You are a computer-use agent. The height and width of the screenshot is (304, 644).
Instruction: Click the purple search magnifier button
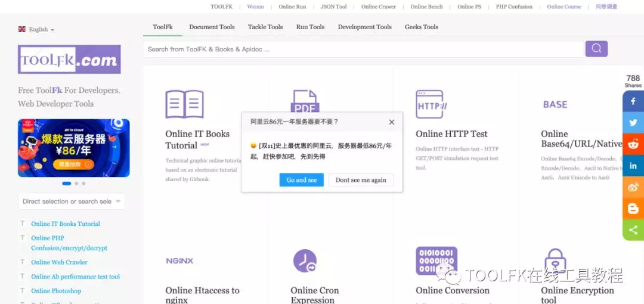(596, 49)
